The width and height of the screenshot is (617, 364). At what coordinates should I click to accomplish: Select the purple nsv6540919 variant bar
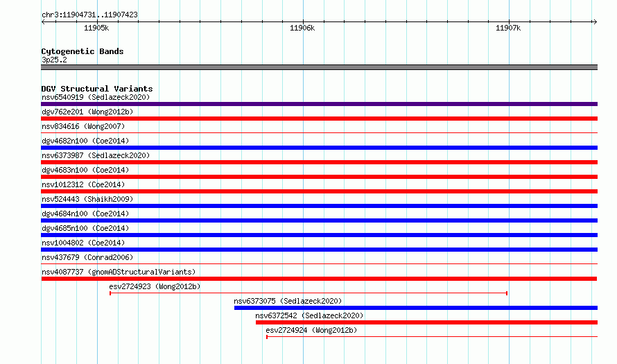tap(319, 104)
